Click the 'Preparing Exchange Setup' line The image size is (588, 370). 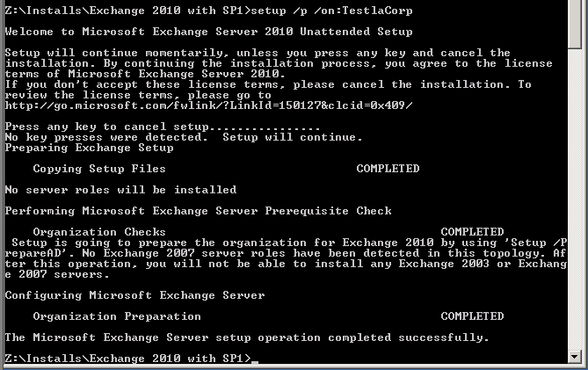[x=90, y=148]
